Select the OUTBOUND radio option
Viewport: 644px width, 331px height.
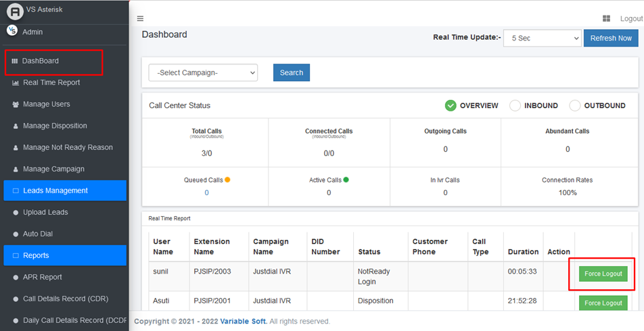575,105
